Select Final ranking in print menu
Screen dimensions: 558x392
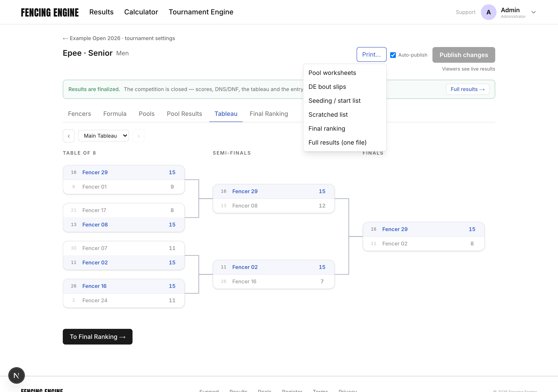point(345,128)
